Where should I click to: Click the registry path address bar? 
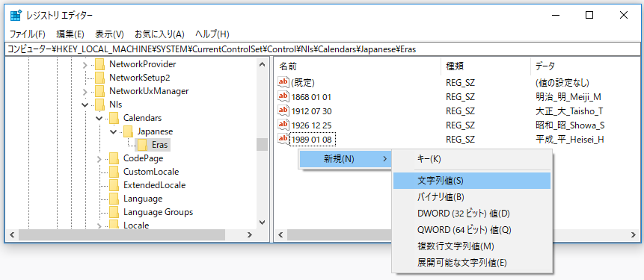322,49
